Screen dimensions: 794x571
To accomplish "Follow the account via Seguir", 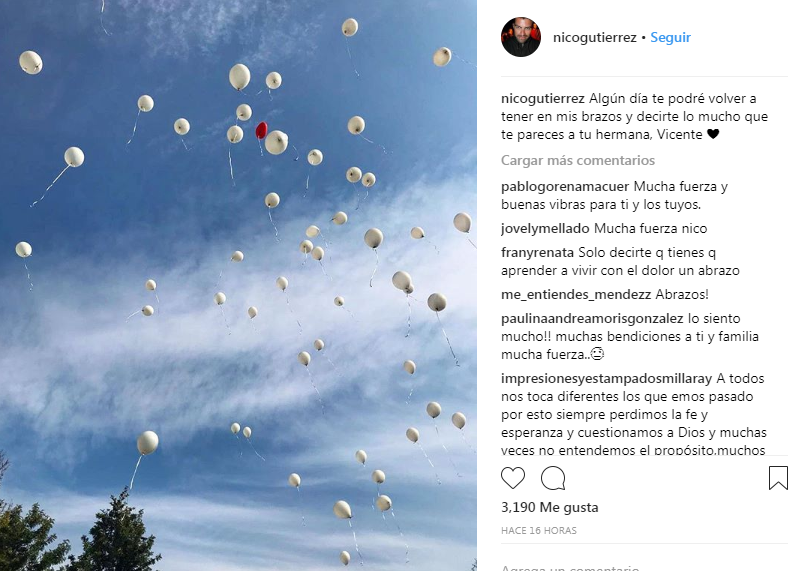I will click(670, 37).
